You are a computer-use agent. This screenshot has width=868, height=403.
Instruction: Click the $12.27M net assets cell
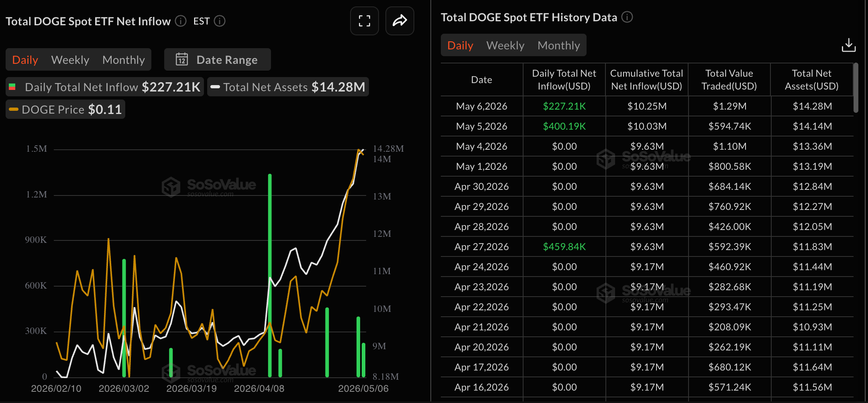(x=812, y=207)
